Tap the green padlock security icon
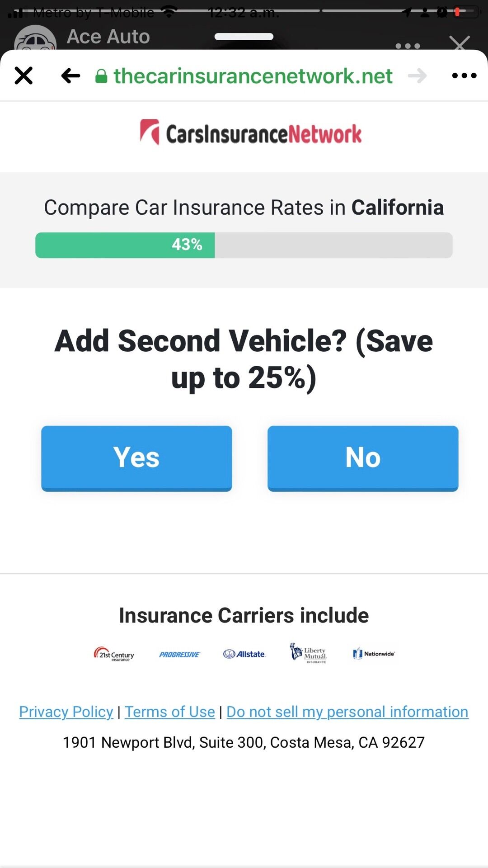488x868 pixels. click(x=101, y=76)
